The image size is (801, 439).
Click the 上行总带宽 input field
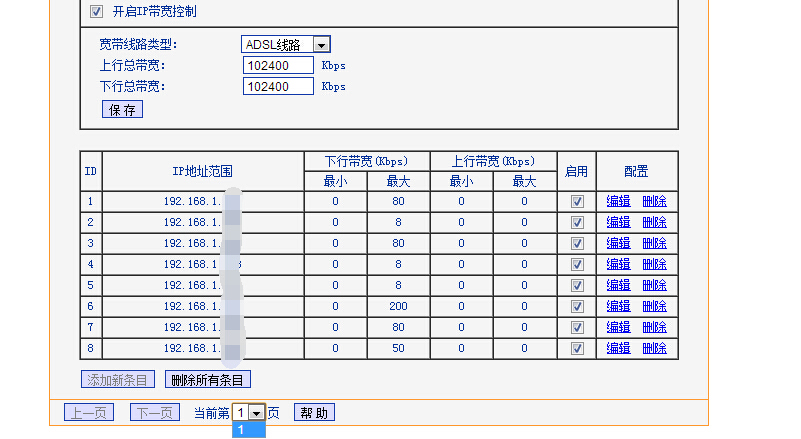tap(278, 65)
